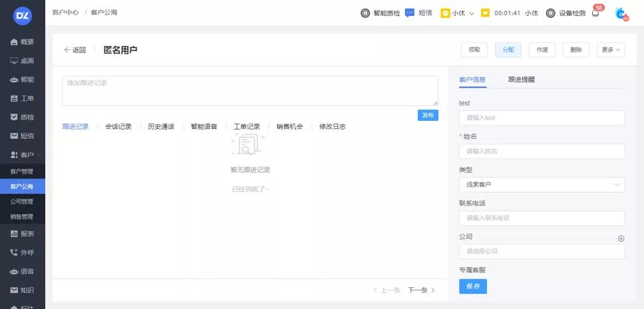Click the 发布 button
This screenshot has width=644, height=309.
click(428, 115)
